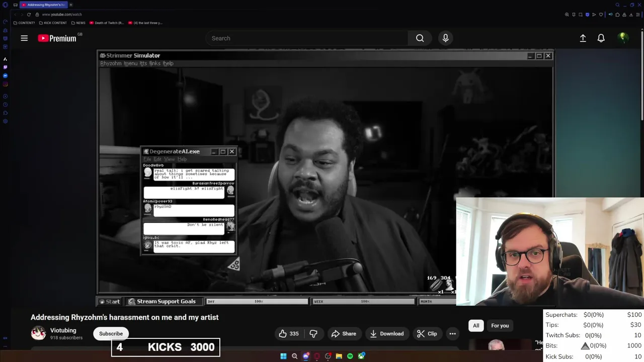Activate voice search microphone icon
This screenshot has width=644, height=362.
[445, 38]
